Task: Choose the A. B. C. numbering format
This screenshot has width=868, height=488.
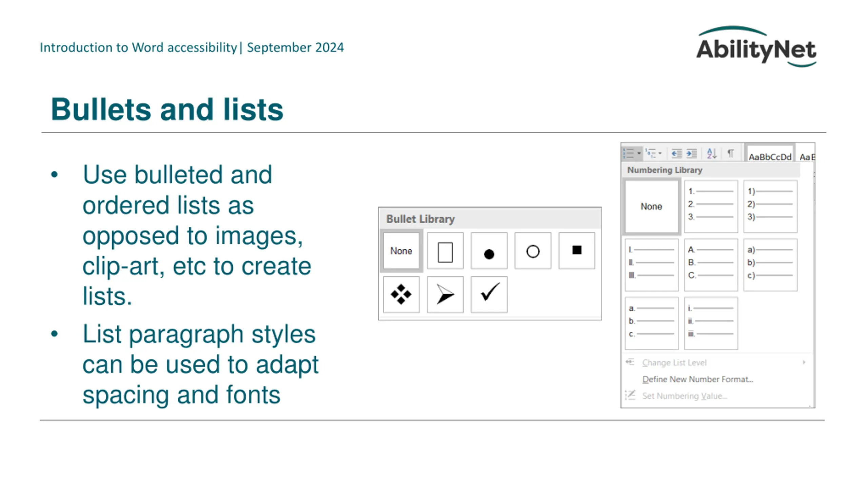Action: pos(711,265)
